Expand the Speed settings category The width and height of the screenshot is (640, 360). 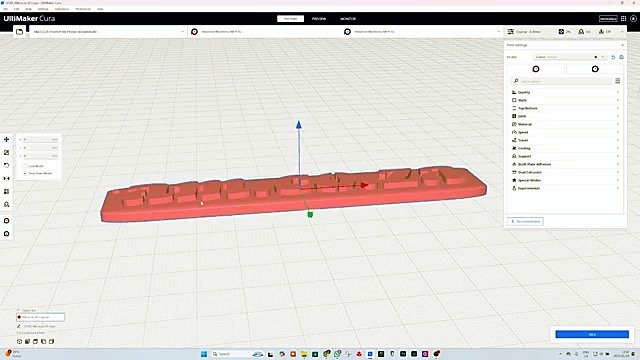(565, 132)
